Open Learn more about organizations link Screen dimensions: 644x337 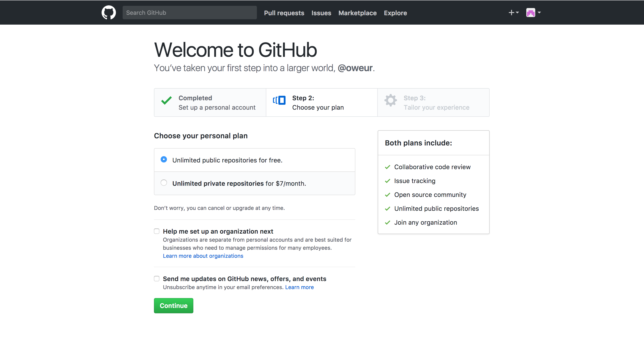coord(203,256)
